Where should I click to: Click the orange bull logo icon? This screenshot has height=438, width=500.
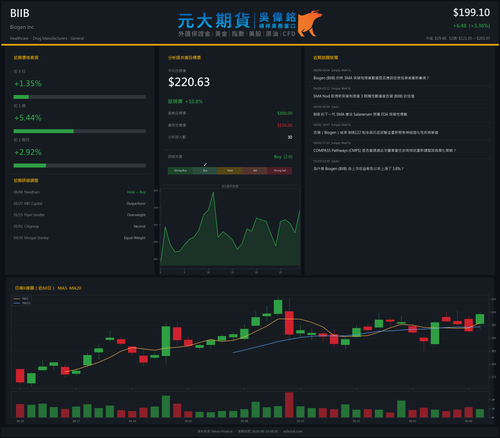(310, 23)
